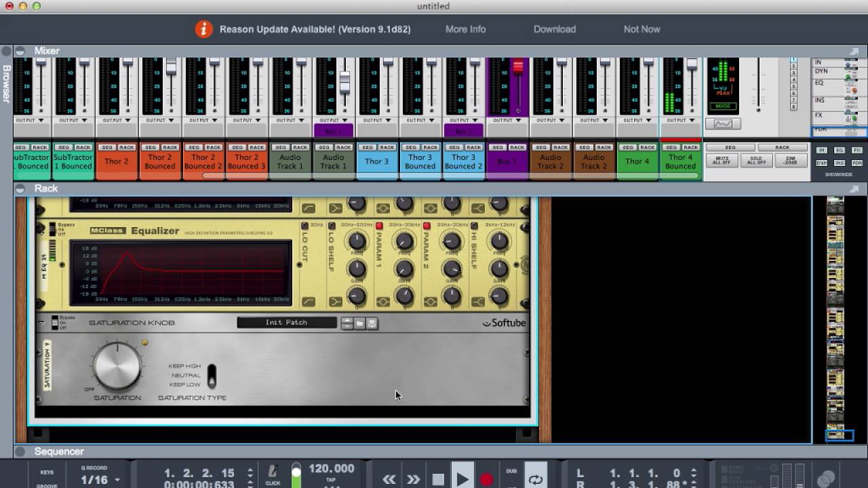Viewport: 868px width, 488px height.
Task: Save patch with the floppy disk icon
Action: [372, 323]
